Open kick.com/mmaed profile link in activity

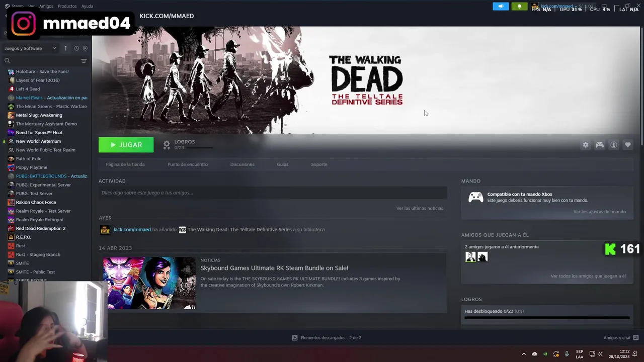pos(132,230)
